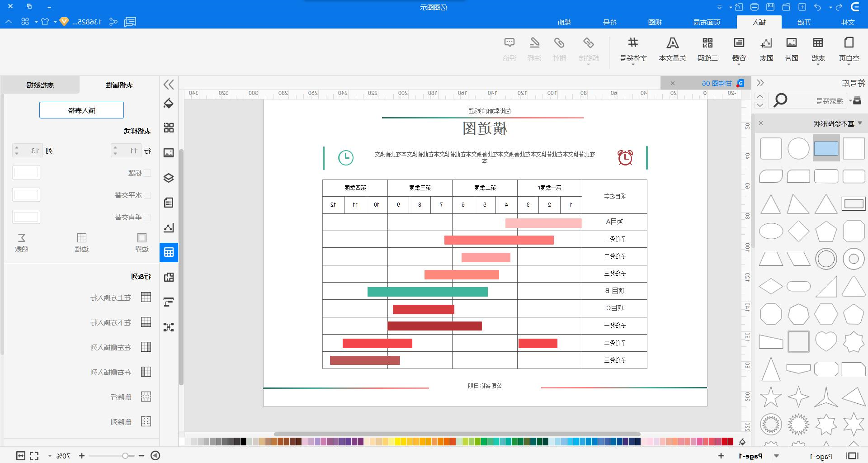Click the add page plus button
Viewport: 868px width, 463px height.
point(721,456)
